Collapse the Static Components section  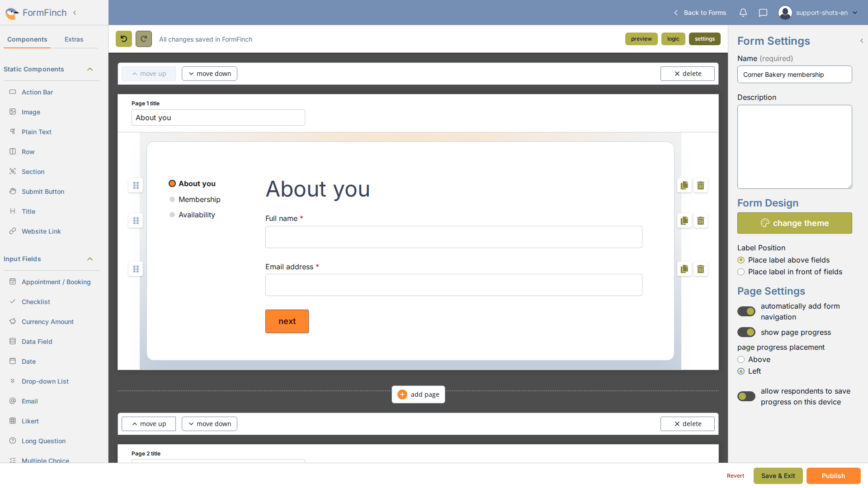tap(90, 69)
